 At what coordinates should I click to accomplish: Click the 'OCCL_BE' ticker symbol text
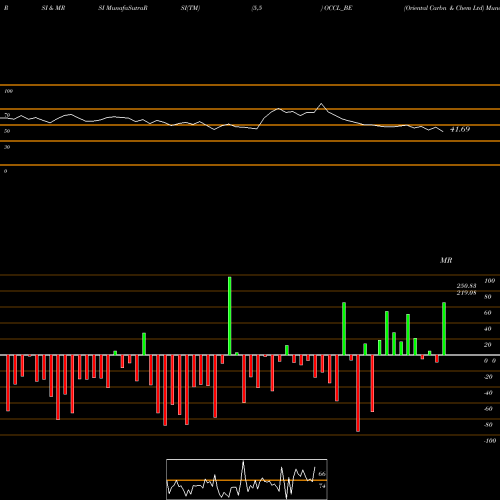click(338, 8)
